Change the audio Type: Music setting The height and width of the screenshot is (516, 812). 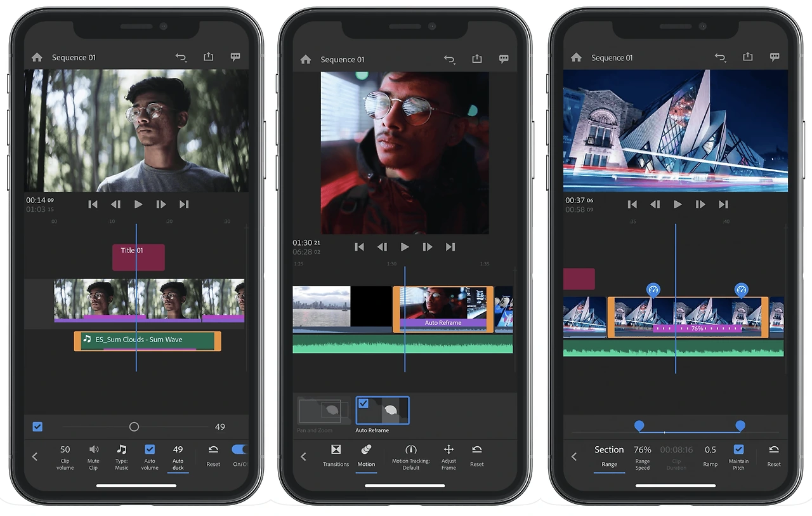point(122,456)
